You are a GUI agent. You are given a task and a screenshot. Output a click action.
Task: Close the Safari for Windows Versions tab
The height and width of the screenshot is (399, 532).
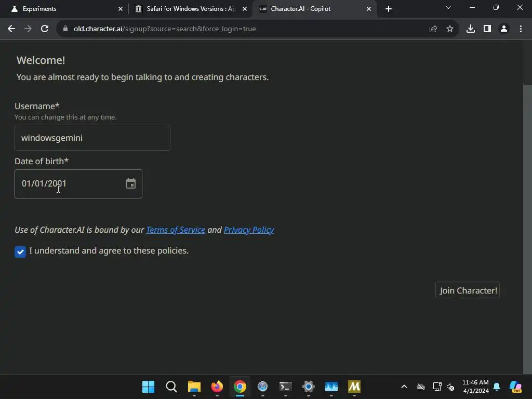tap(245, 9)
